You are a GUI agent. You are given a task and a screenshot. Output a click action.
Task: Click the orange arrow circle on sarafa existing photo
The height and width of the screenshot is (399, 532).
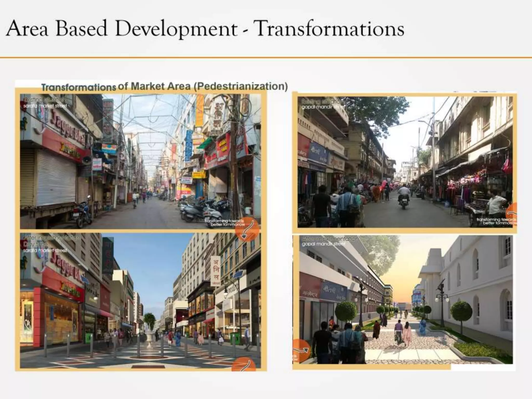tap(247, 229)
